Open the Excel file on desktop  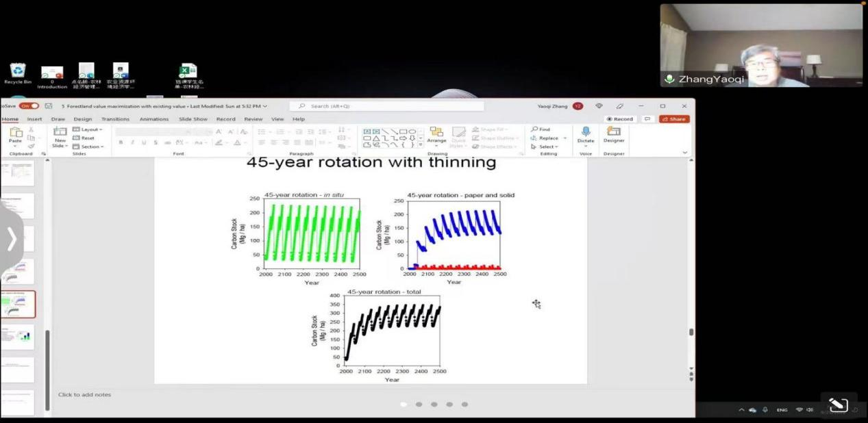click(x=188, y=71)
